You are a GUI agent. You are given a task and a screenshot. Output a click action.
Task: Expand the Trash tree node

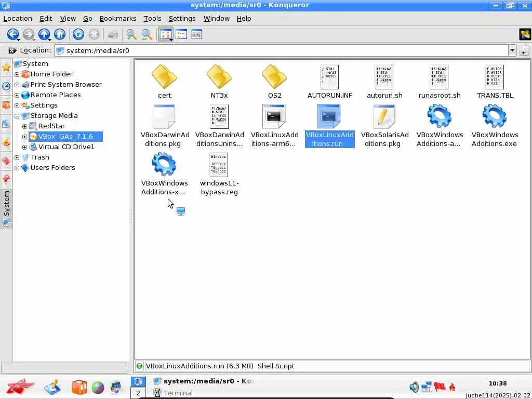[x=17, y=158]
